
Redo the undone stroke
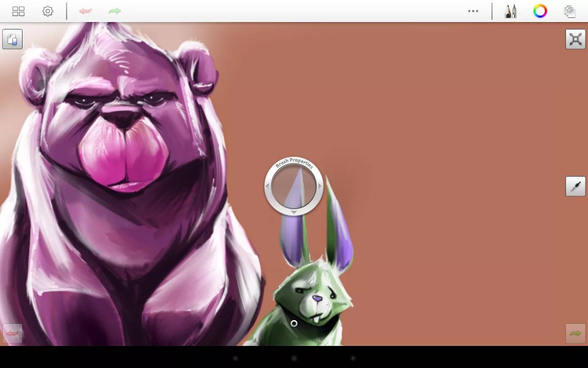point(115,11)
